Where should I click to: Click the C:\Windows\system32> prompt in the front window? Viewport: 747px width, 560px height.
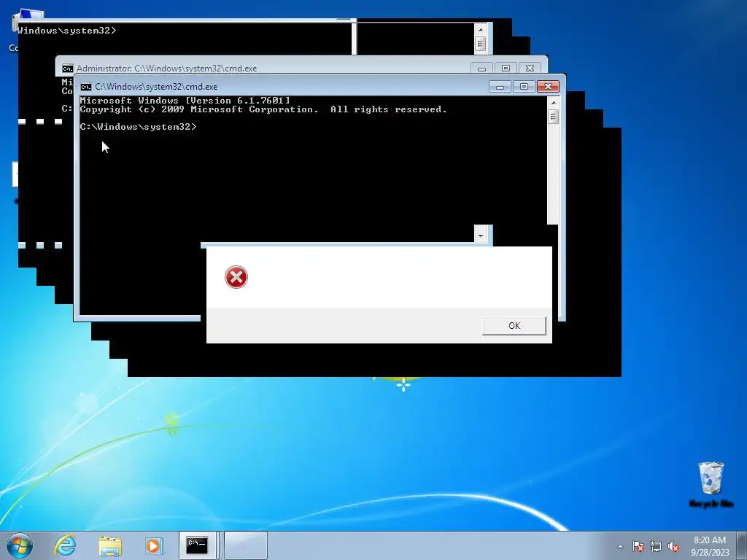[x=138, y=127]
